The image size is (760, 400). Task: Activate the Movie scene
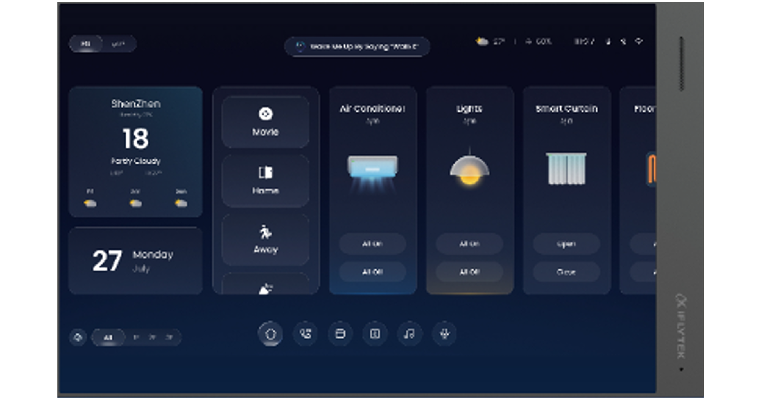click(265, 122)
